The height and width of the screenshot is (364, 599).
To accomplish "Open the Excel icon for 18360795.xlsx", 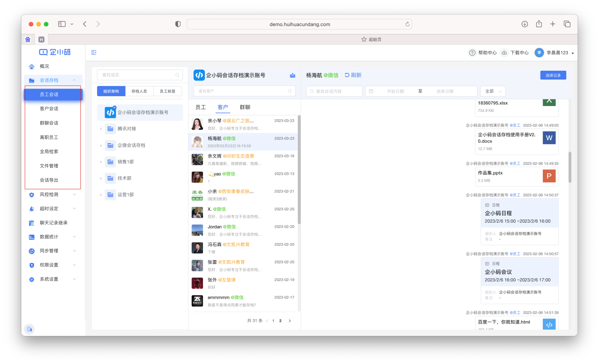I will (x=549, y=102).
